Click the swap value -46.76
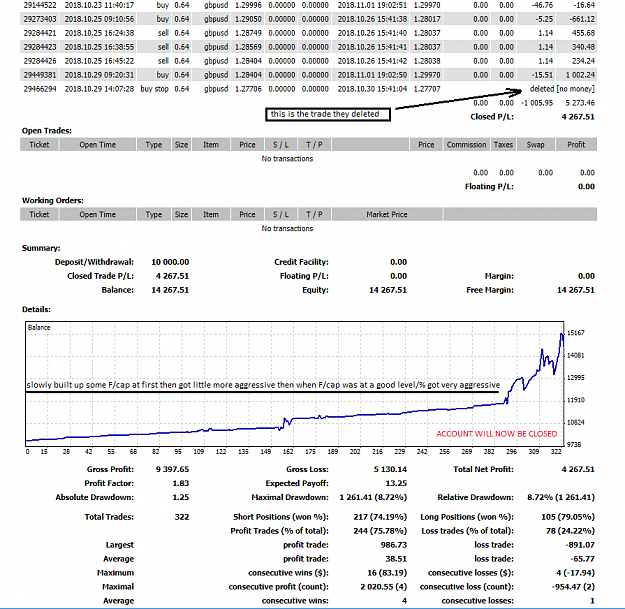The image size is (625, 609). pos(542,5)
